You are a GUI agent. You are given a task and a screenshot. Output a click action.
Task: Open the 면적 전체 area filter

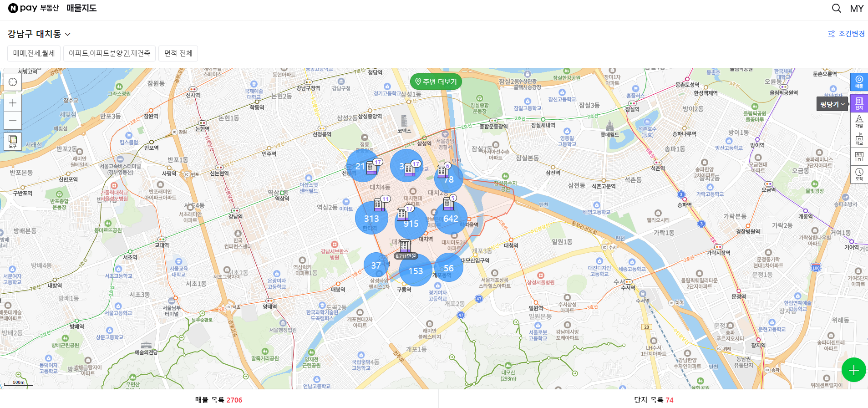coord(178,53)
